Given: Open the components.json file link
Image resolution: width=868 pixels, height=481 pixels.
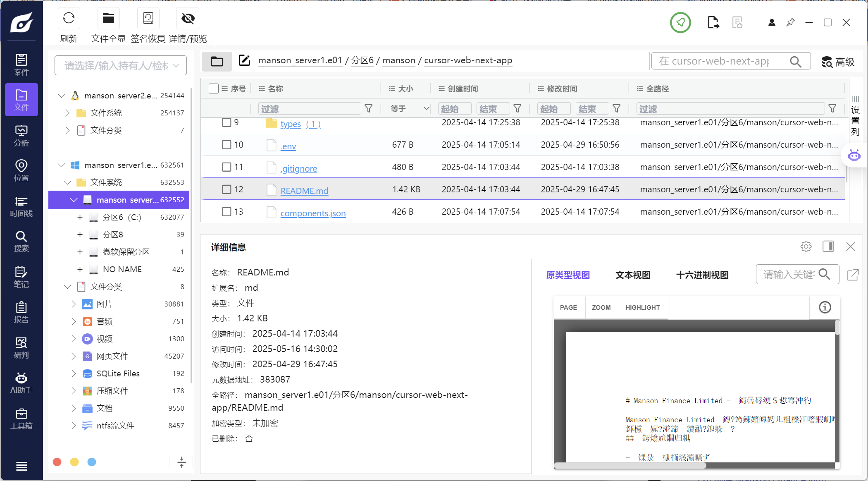Looking at the screenshot, I should point(313,213).
